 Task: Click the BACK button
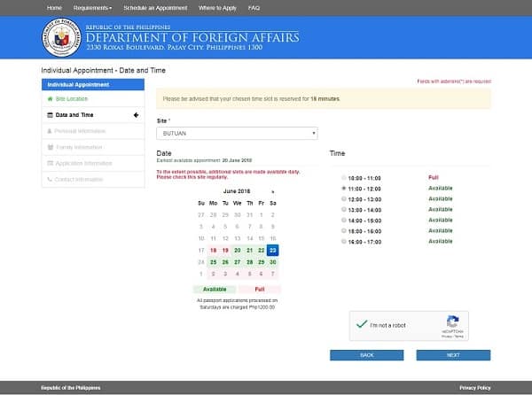click(367, 355)
